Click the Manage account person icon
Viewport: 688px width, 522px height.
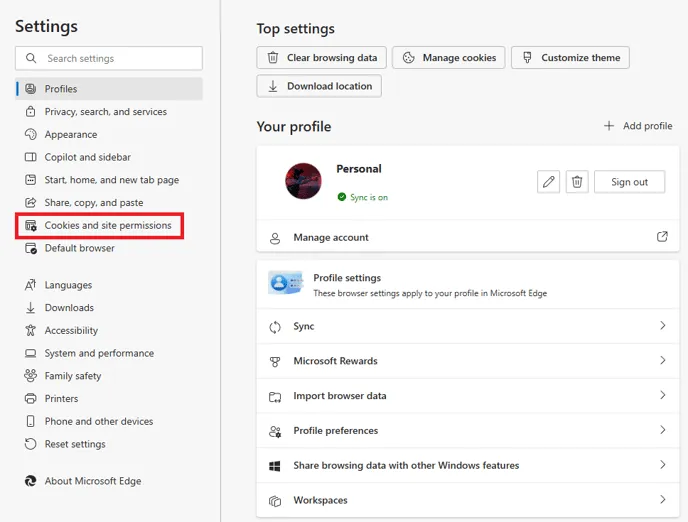point(275,238)
